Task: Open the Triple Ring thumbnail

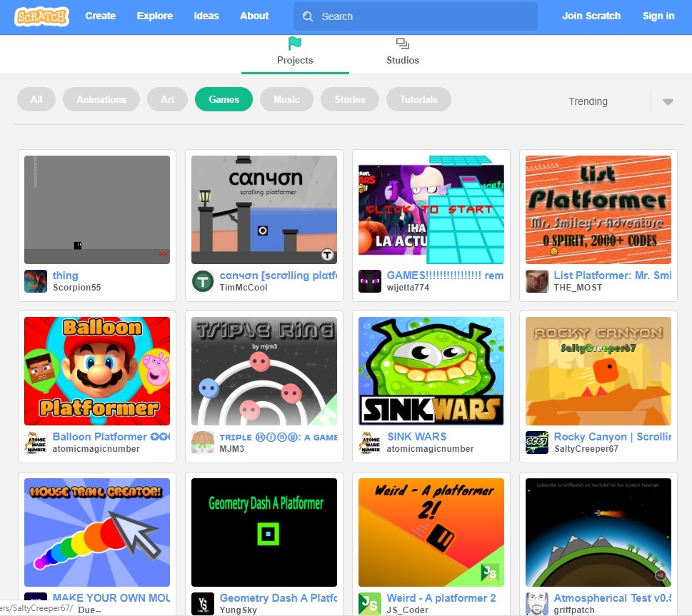Action: tap(264, 371)
